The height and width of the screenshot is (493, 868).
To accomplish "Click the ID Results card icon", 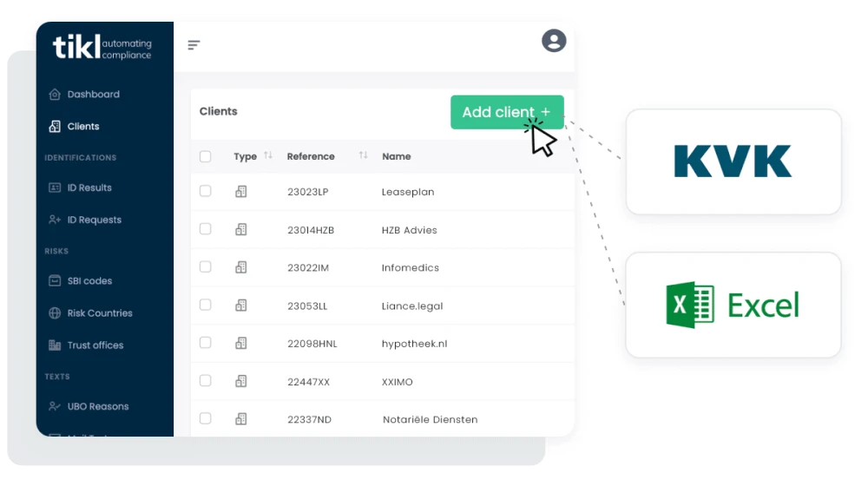I will pos(55,188).
